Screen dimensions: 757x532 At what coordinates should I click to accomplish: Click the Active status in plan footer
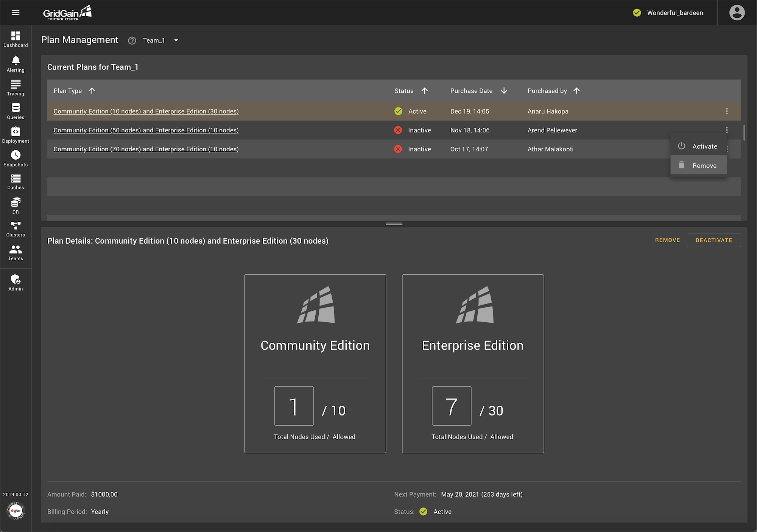click(442, 512)
